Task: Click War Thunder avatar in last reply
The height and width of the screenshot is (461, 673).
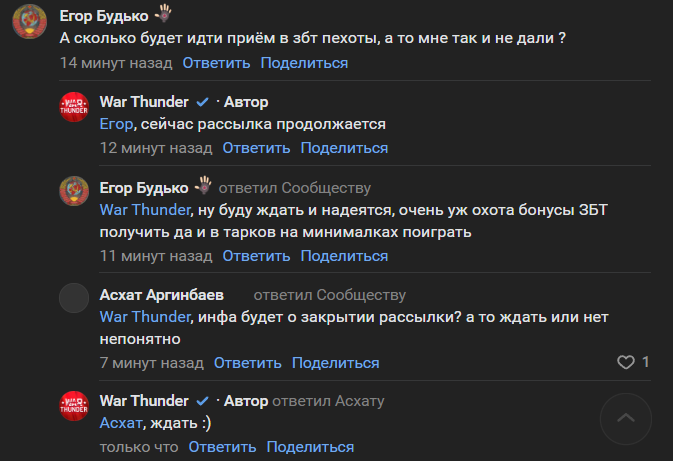Action: pyautogui.click(x=75, y=407)
